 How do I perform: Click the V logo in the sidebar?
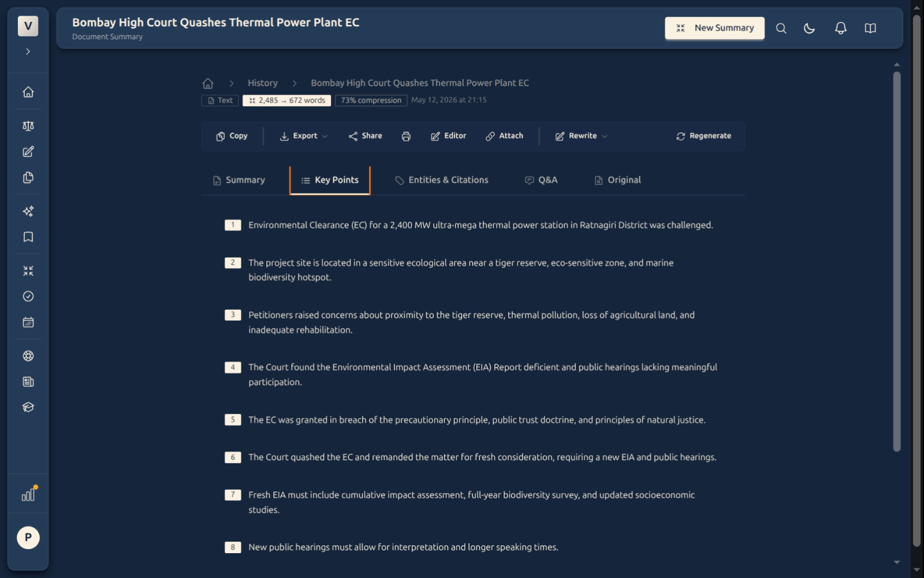[x=28, y=26]
